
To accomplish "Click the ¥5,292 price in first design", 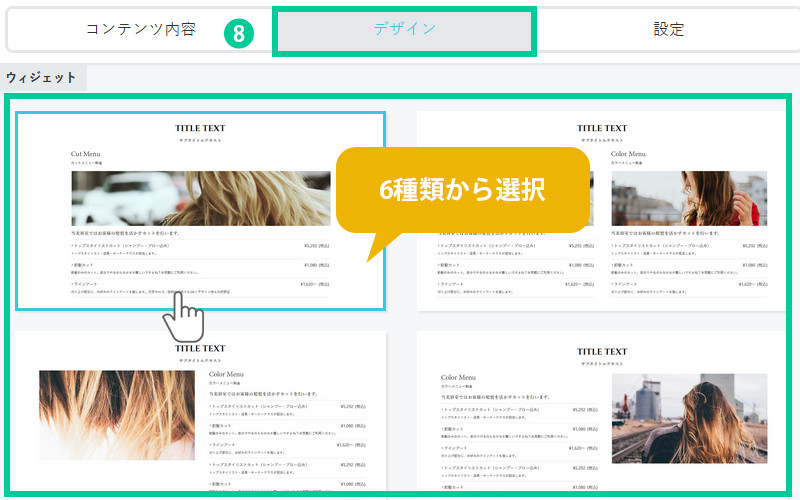I will 314,244.
